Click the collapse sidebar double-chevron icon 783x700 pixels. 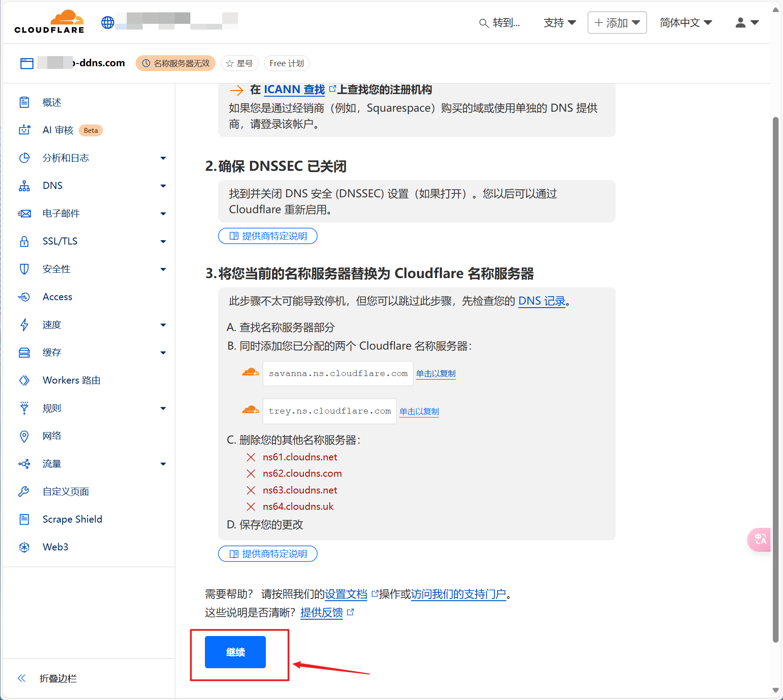coord(22,678)
